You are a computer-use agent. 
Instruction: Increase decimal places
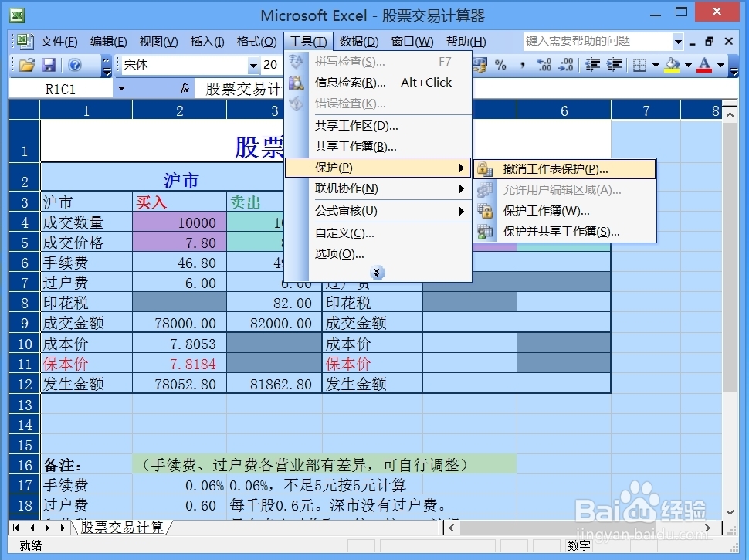[x=544, y=65]
